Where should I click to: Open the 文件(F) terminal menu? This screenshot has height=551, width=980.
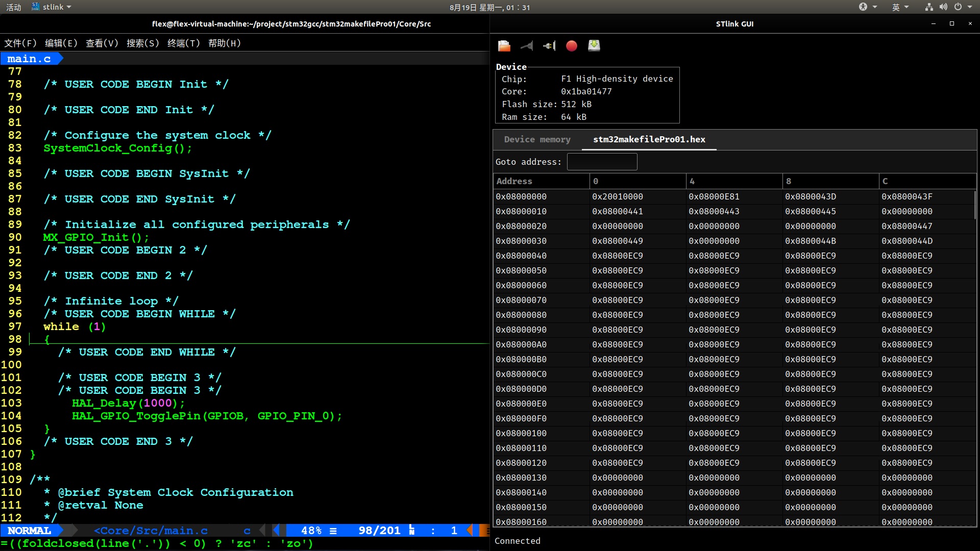click(20, 43)
